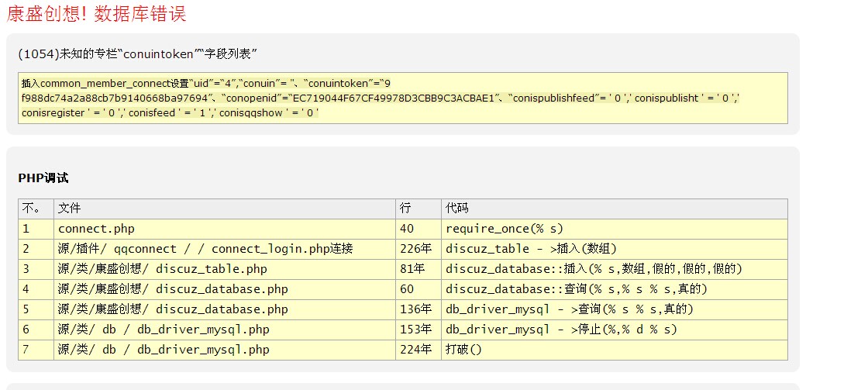Click the 康盛创想! 数据库错误 page title
This screenshot has width=868, height=390.
pos(96,14)
